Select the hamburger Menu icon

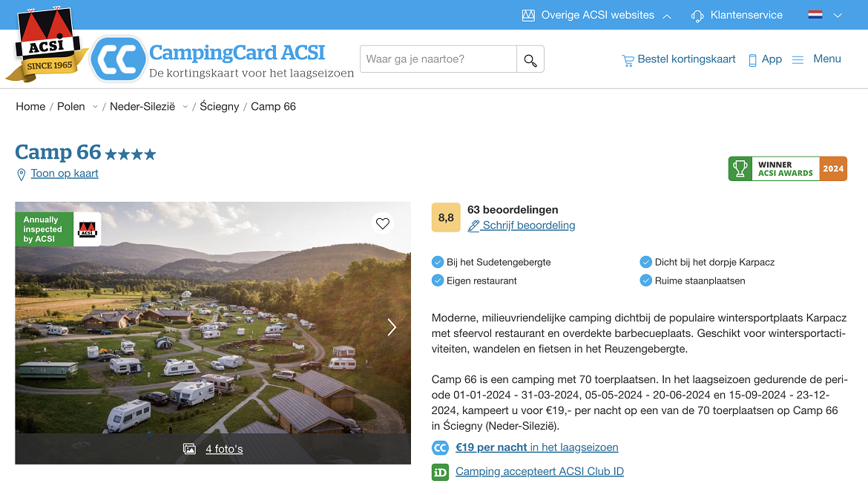tap(798, 59)
